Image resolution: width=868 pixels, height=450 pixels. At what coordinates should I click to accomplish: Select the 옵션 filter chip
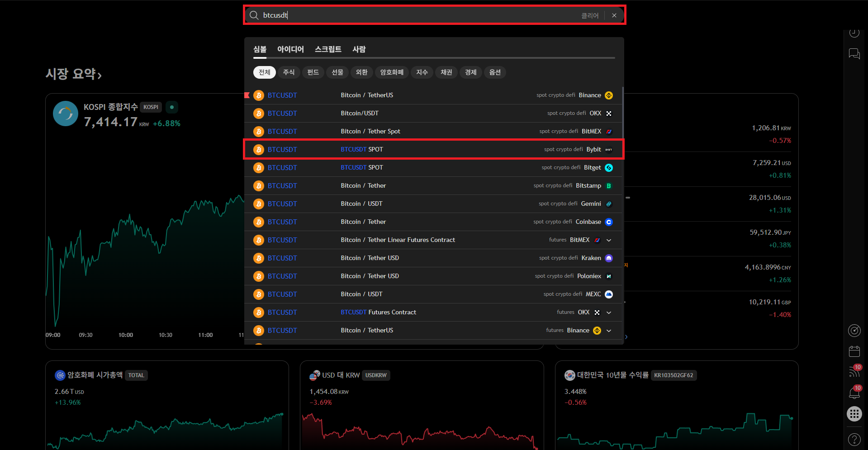click(x=495, y=72)
